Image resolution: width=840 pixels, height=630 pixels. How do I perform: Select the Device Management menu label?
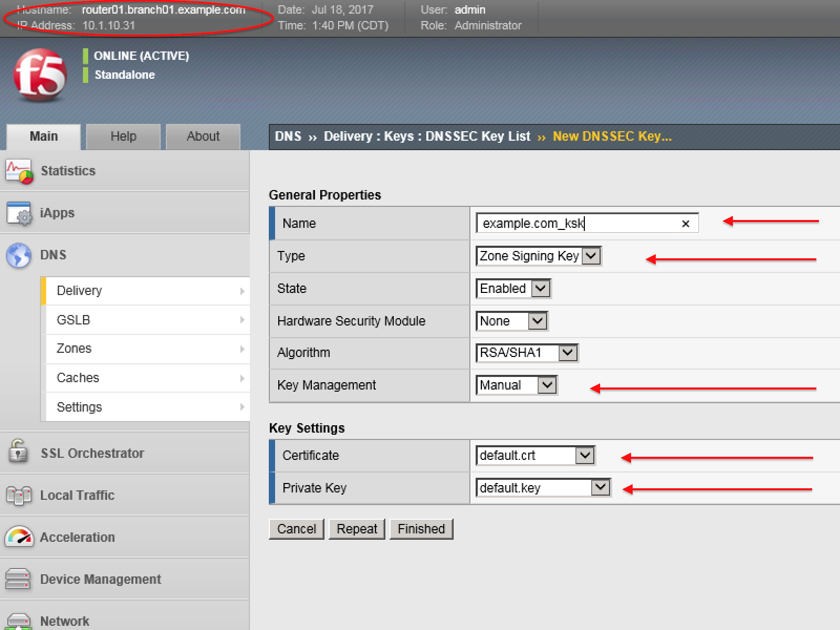point(101,580)
